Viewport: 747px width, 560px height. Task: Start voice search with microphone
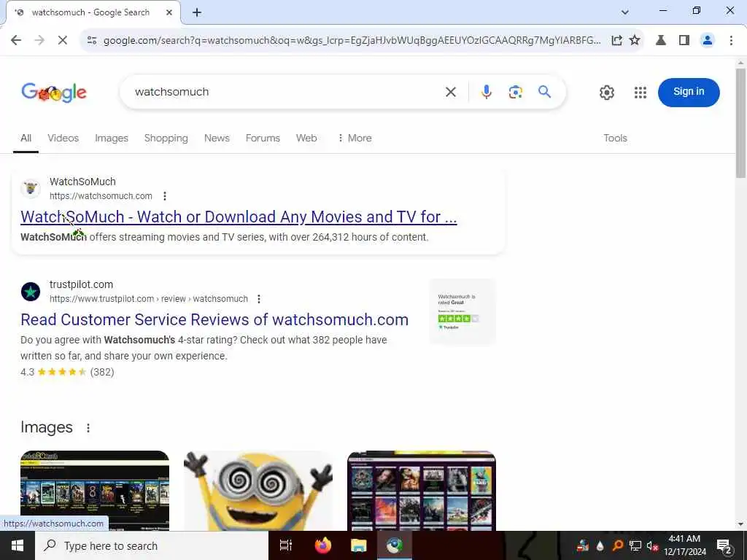point(486,92)
